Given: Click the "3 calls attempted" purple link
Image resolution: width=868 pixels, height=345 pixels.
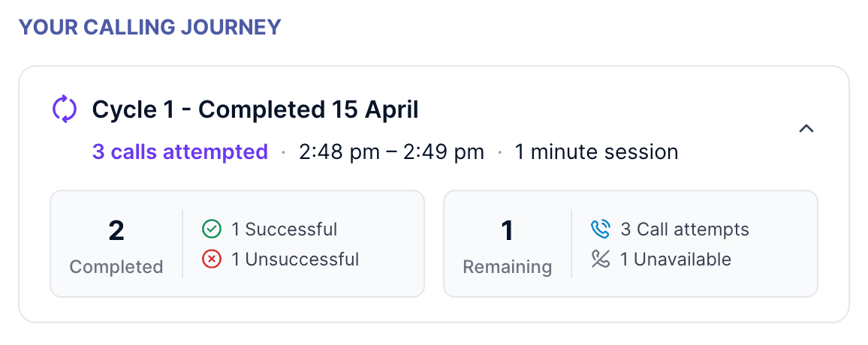Looking at the screenshot, I should [180, 152].
